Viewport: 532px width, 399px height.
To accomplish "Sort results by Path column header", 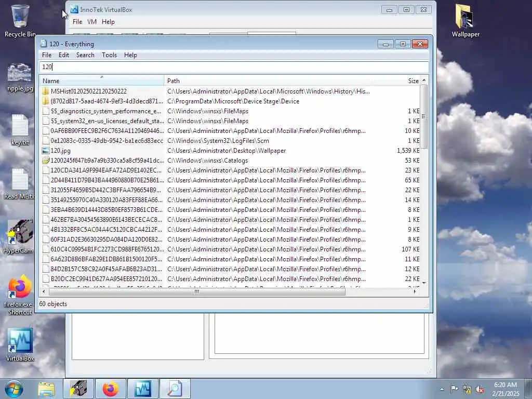I will point(268,81).
